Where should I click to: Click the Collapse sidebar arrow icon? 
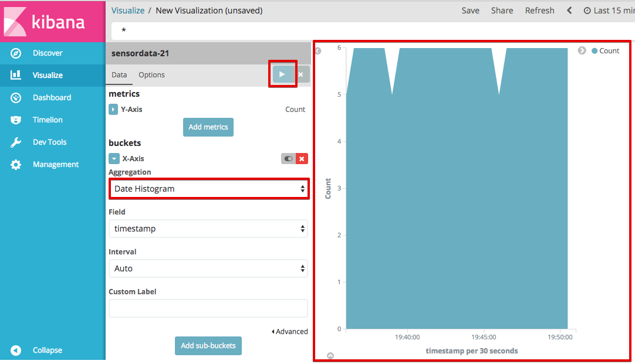pyautogui.click(x=16, y=351)
